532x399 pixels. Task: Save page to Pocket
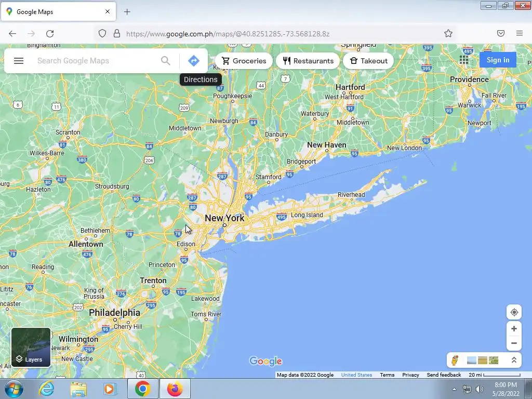[x=501, y=33]
